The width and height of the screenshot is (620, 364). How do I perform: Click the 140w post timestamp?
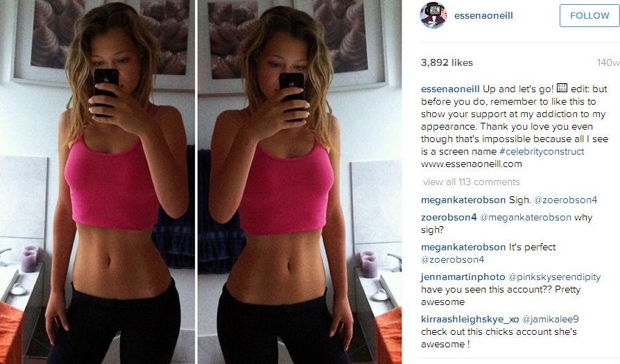(608, 62)
